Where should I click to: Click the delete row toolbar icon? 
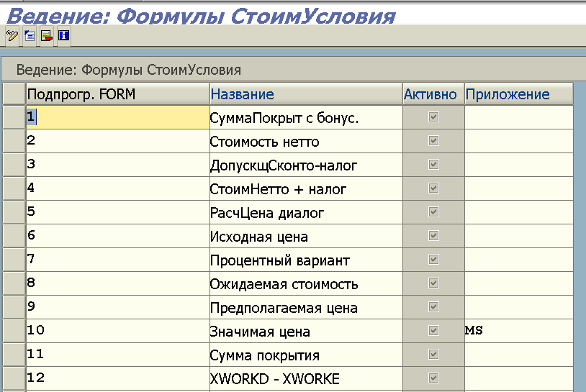[47, 36]
